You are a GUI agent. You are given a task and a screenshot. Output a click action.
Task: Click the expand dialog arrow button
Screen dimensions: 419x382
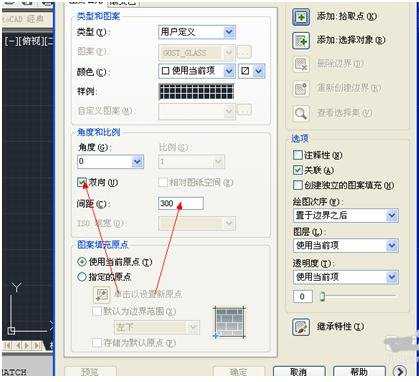point(400,371)
